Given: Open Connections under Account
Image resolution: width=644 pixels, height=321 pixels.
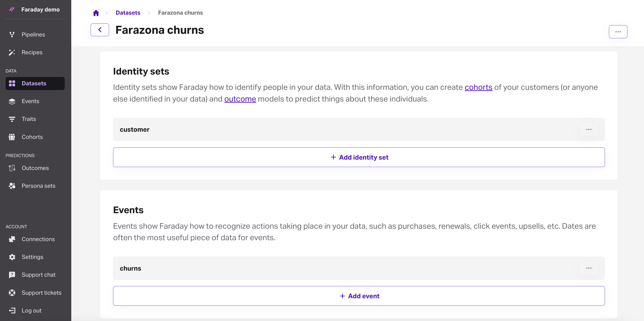Looking at the screenshot, I should pyautogui.click(x=35, y=239).
